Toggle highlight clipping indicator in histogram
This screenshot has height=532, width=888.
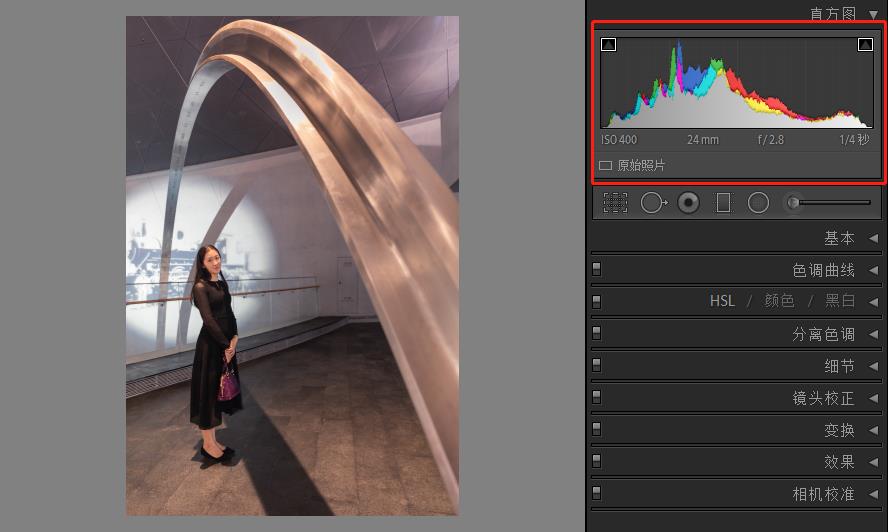(865, 45)
